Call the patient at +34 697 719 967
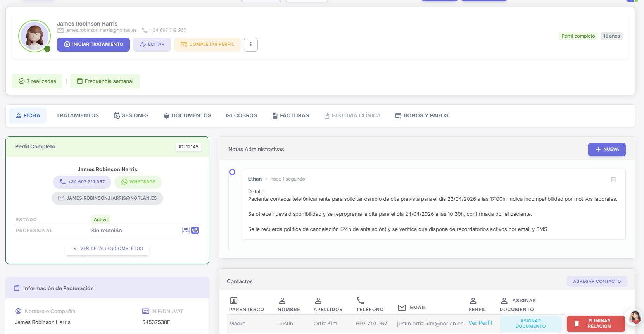 pyautogui.click(x=82, y=182)
